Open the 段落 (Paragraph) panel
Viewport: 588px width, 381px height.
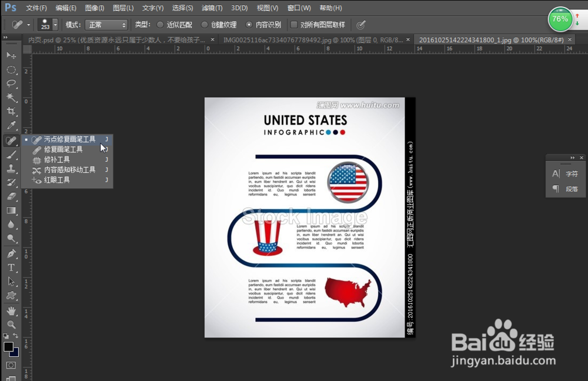tap(566, 189)
